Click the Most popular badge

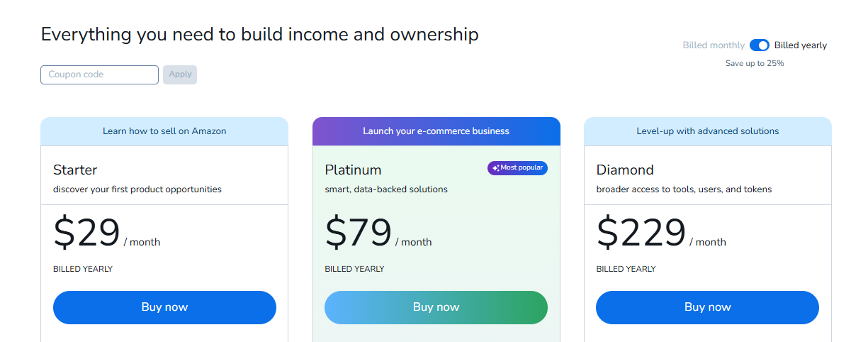tap(517, 168)
